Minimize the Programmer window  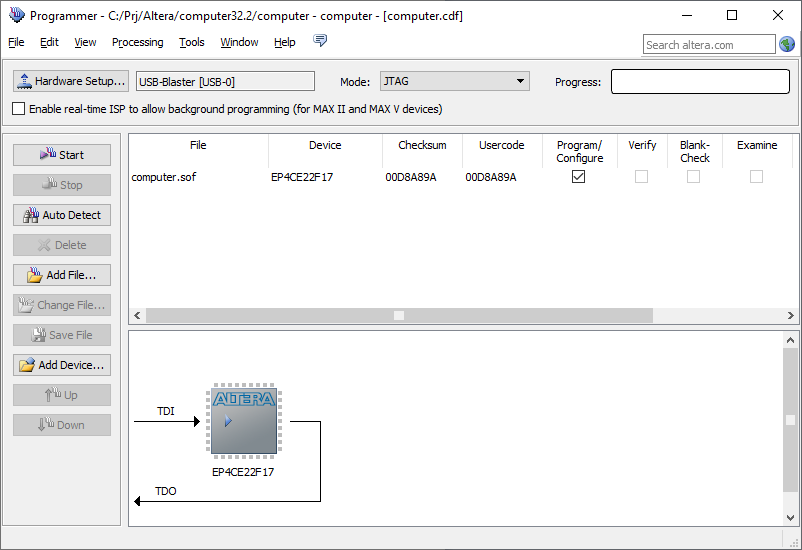(x=687, y=15)
